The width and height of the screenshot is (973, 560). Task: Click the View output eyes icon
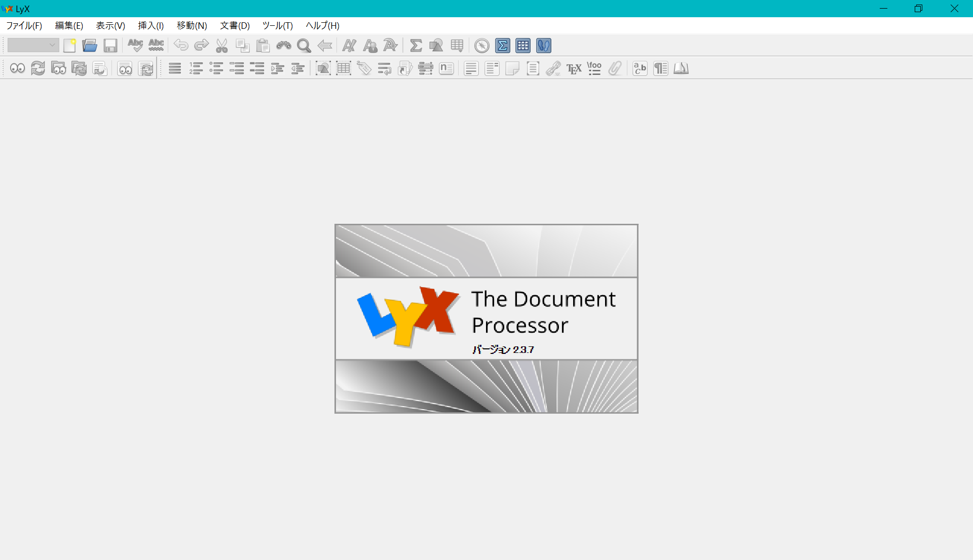click(x=17, y=68)
